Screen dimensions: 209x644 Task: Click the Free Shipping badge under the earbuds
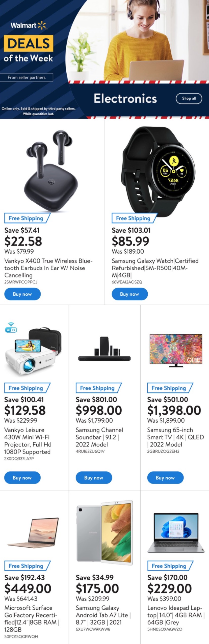(x=26, y=218)
